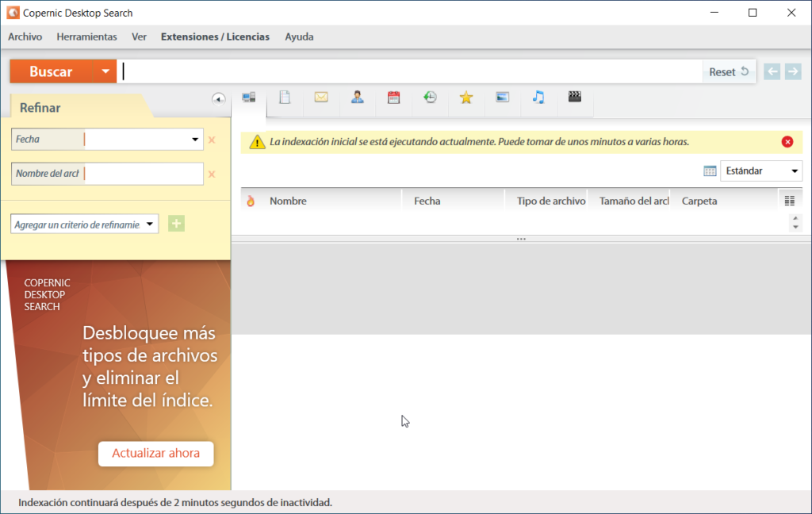The width and height of the screenshot is (812, 514).
Task: Switch to the Calendar events tab
Action: point(393,98)
